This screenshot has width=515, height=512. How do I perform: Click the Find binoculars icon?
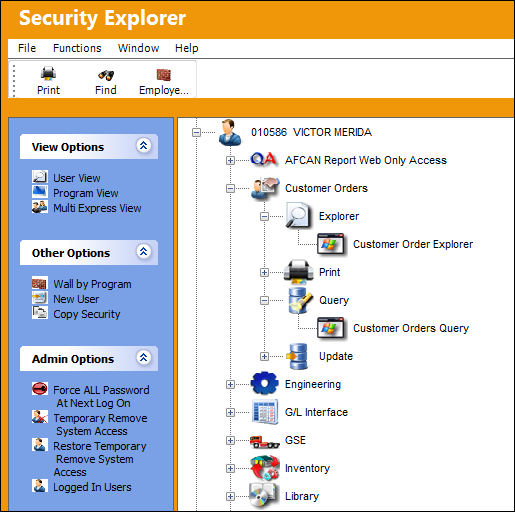point(106,75)
